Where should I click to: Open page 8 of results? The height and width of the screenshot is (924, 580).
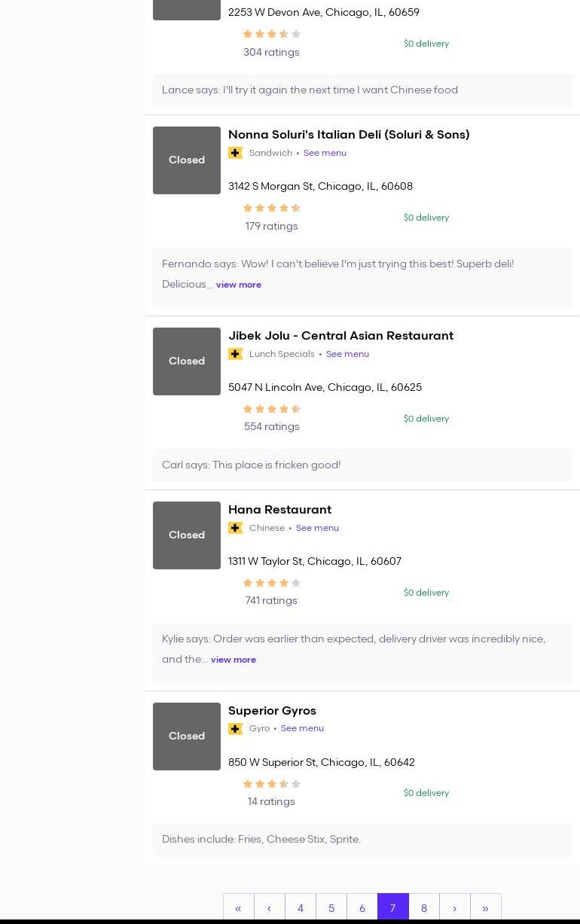tap(423, 908)
